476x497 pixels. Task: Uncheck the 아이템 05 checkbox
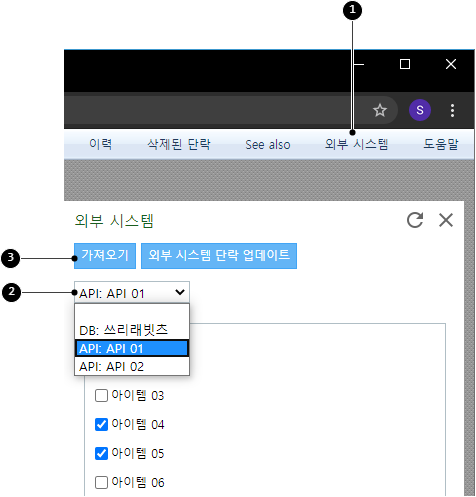point(101,454)
